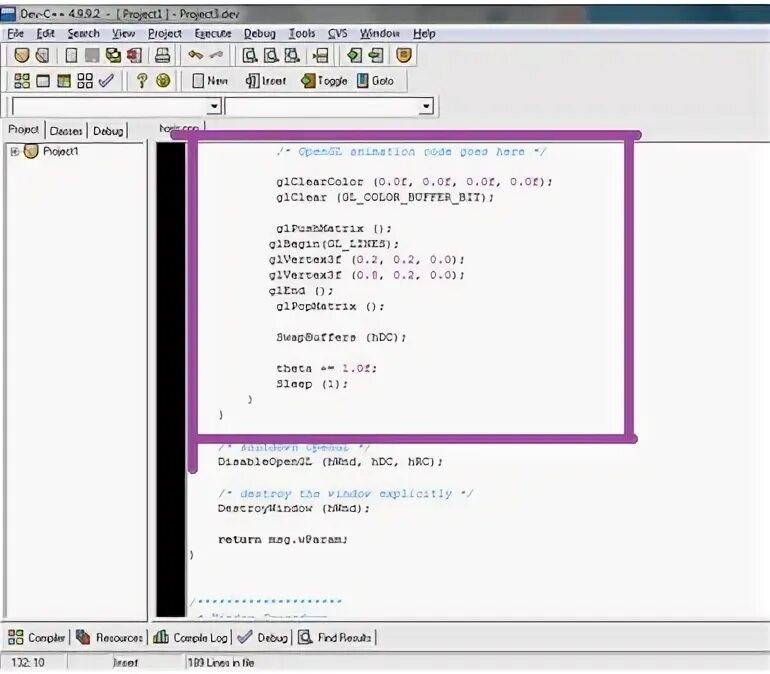Click the Compile toolbar icon
770x674 pixels.
(22, 81)
